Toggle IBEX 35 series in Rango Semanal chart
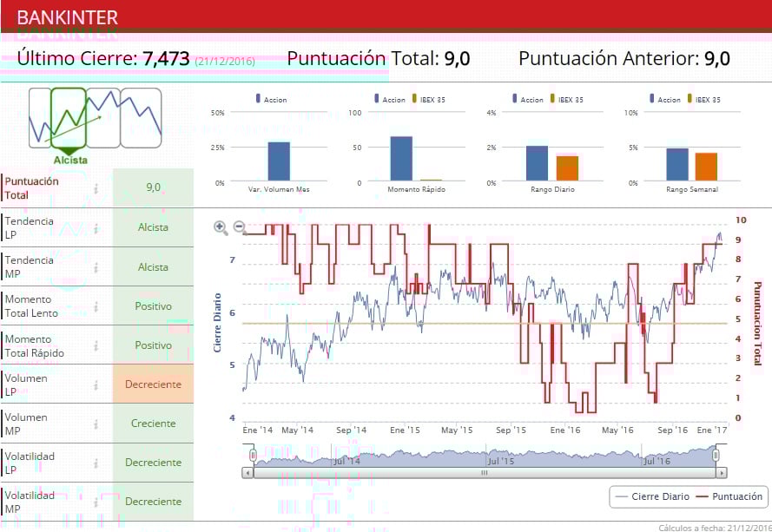The width and height of the screenshot is (772, 532). 703,100
